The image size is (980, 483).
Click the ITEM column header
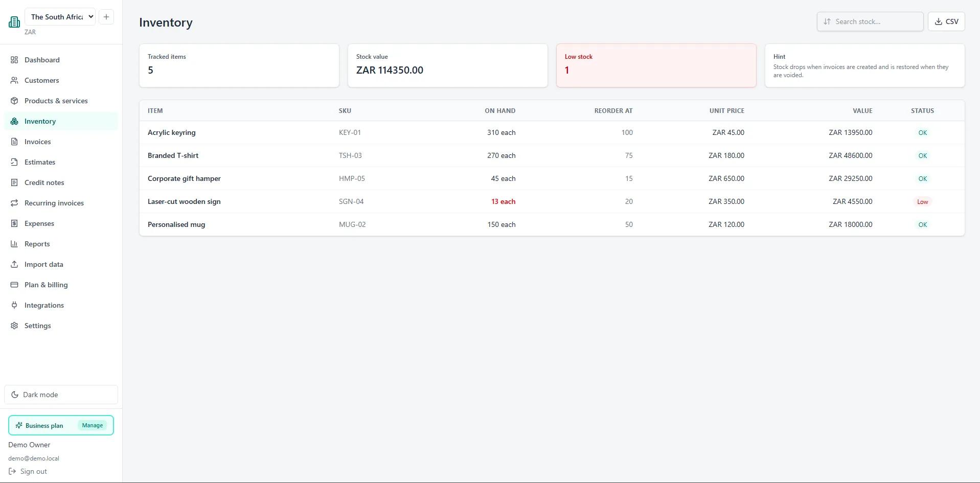click(155, 110)
